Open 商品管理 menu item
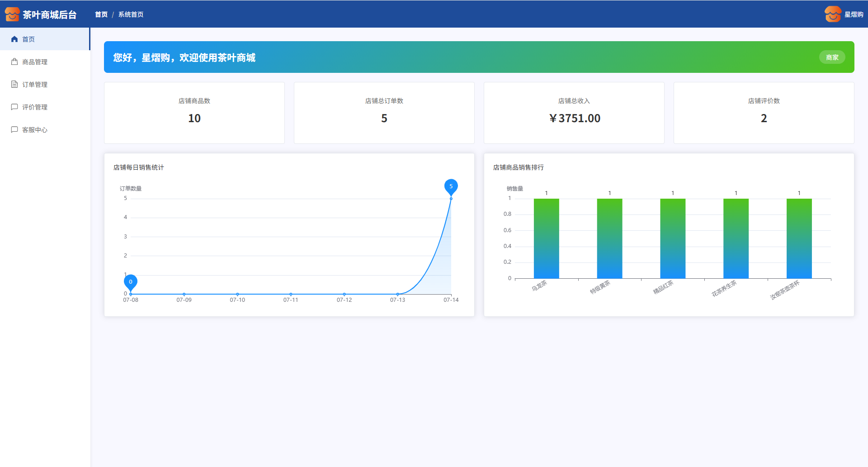 [x=35, y=62]
